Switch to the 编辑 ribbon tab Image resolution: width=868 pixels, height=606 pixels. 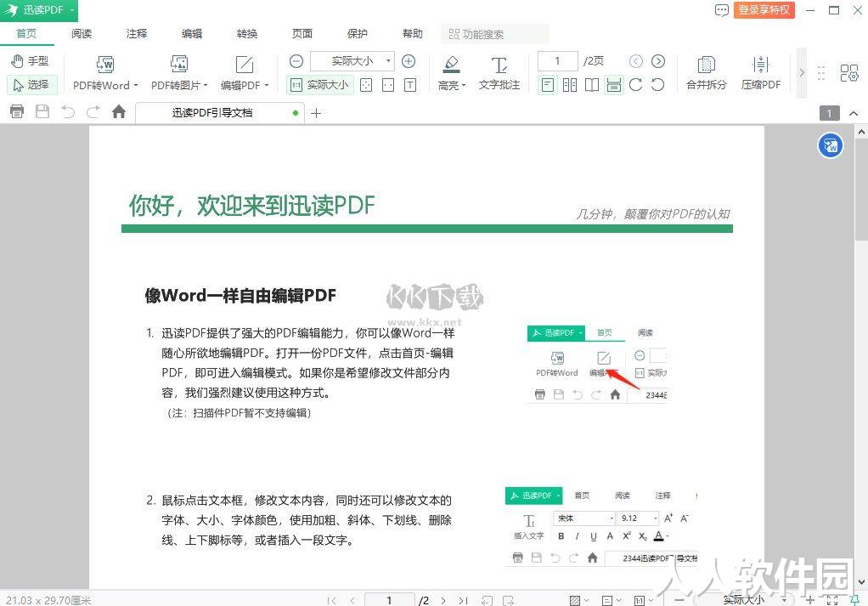192,34
